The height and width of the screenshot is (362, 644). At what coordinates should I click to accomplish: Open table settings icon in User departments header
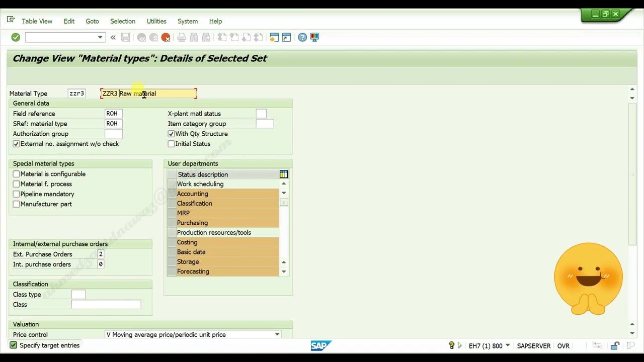(284, 174)
